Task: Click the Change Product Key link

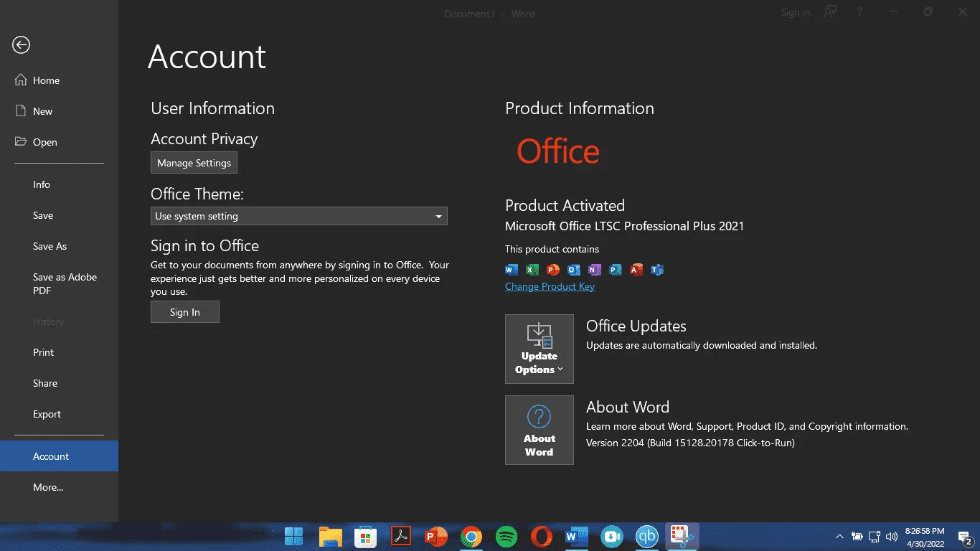Action: tap(550, 286)
